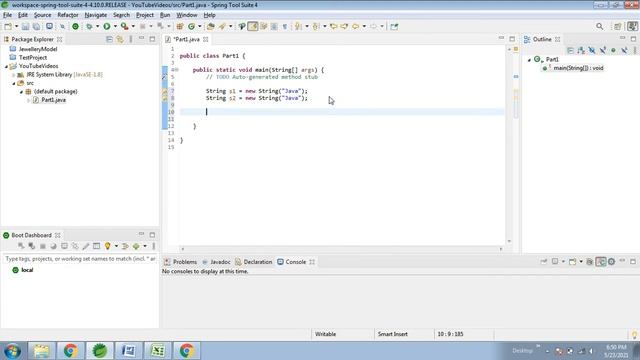This screenshot has height=360, width=640.
Task: Toggle Link with Editor in Package Explorer
Action: (120, 39)
